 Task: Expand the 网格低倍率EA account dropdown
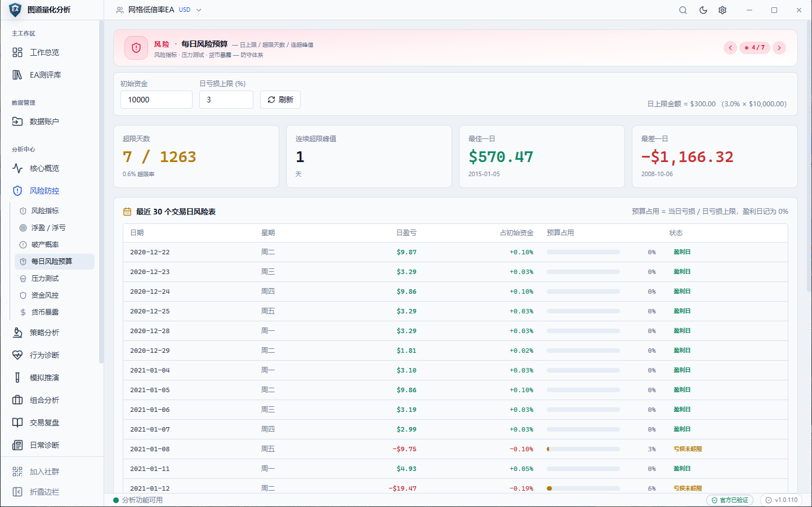pyautogui.click(x=159, y=10)
